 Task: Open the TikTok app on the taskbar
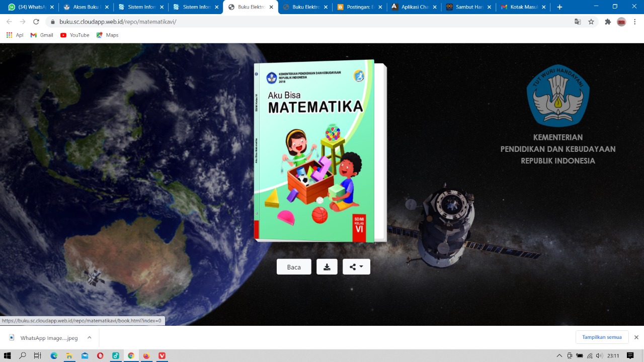point(115,355)
